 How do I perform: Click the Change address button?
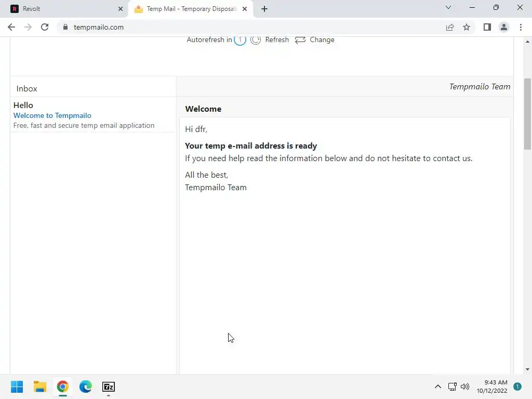[322, 39]
